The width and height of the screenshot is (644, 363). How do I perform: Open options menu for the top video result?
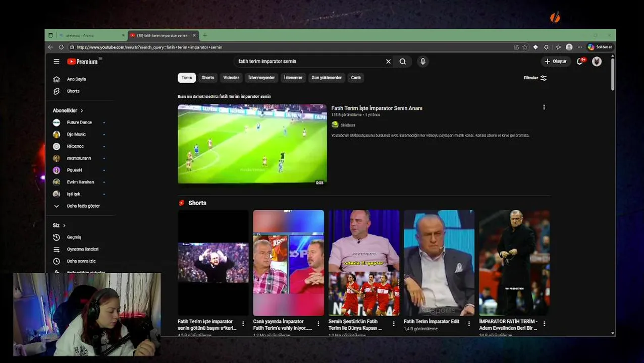(544, 107)
